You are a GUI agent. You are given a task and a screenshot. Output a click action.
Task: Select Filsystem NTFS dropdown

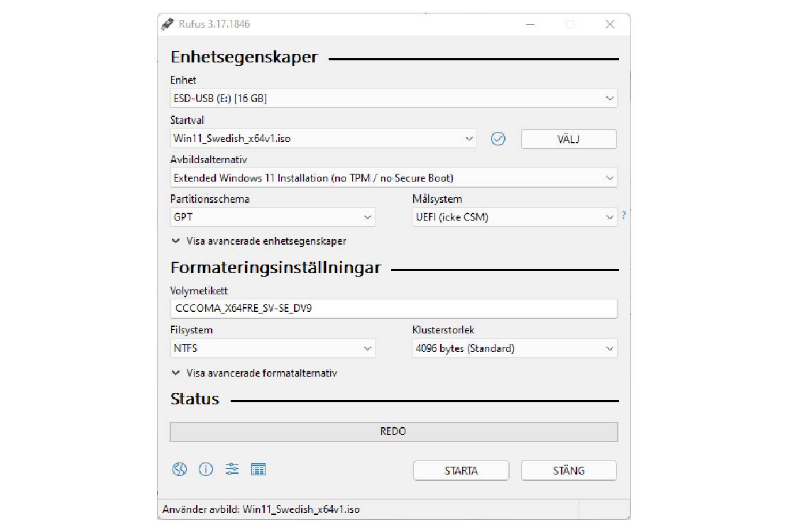coord(273,349)
